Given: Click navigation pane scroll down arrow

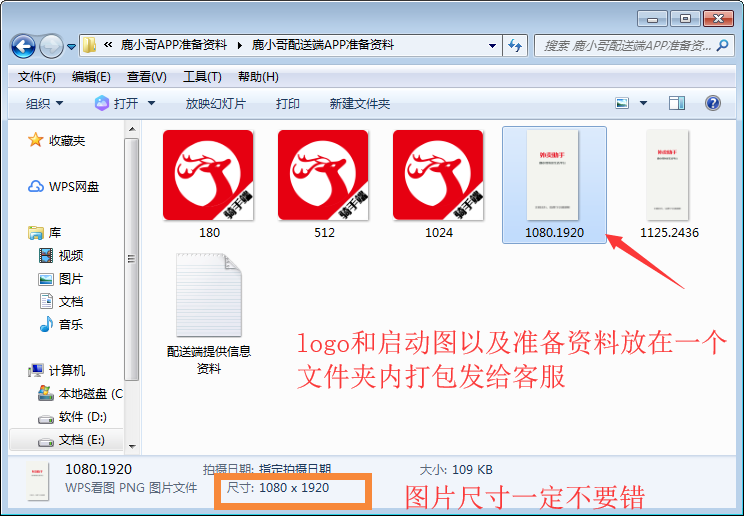Looking at the screenshot, I should point(132,446).
